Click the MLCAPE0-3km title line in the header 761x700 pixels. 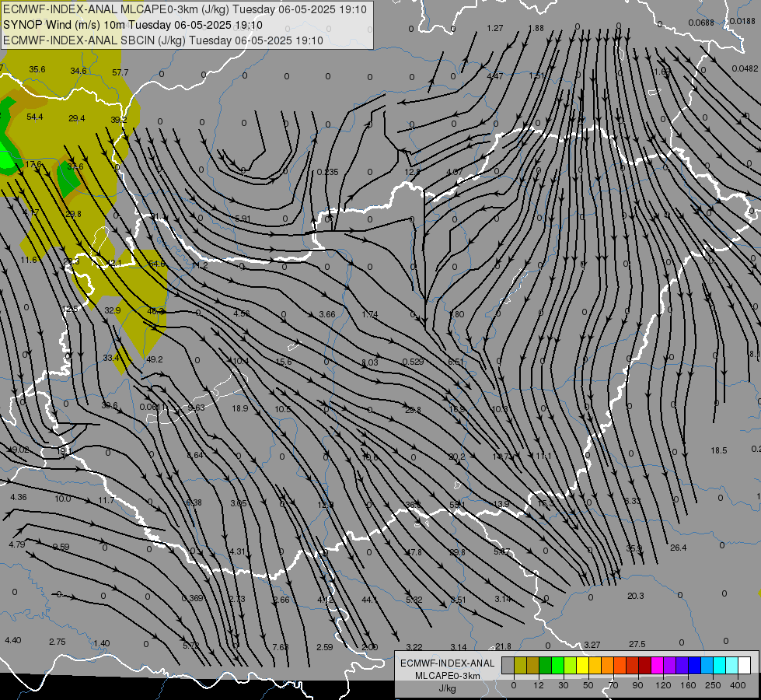coord(185,9)
